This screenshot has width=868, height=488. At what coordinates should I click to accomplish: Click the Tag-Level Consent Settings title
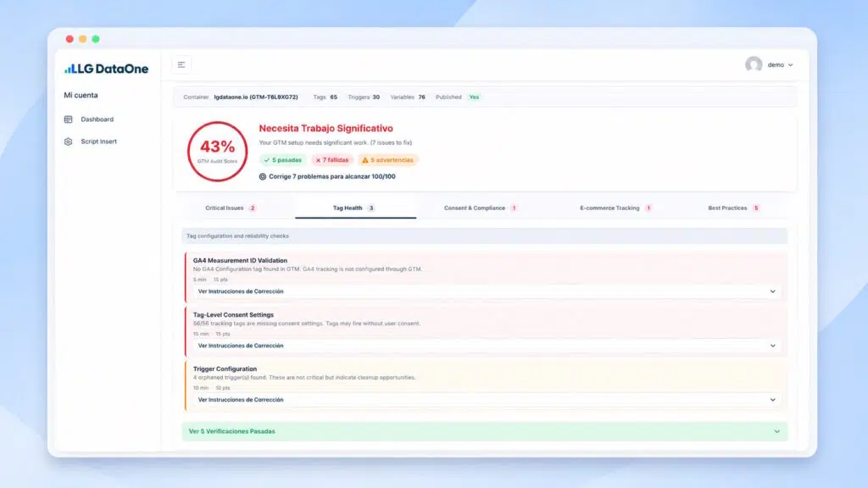[x=233, y=314]
